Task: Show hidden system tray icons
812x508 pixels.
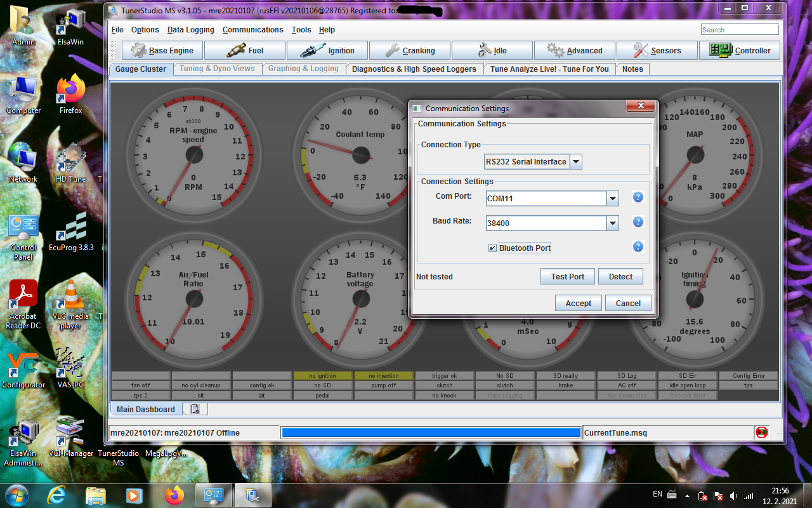Action: click(x=687, y=495)
